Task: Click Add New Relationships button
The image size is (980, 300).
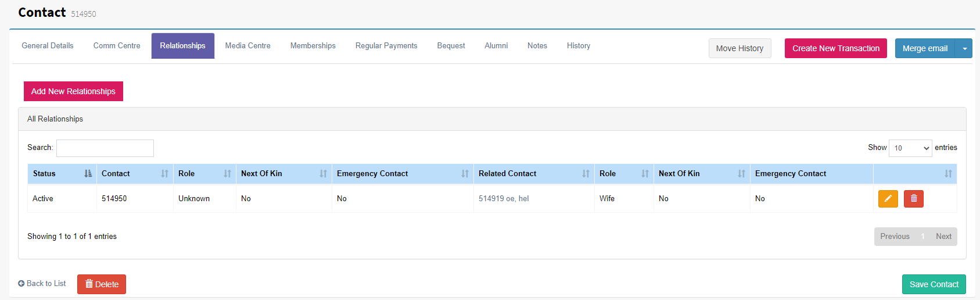Action: (73, 91)
